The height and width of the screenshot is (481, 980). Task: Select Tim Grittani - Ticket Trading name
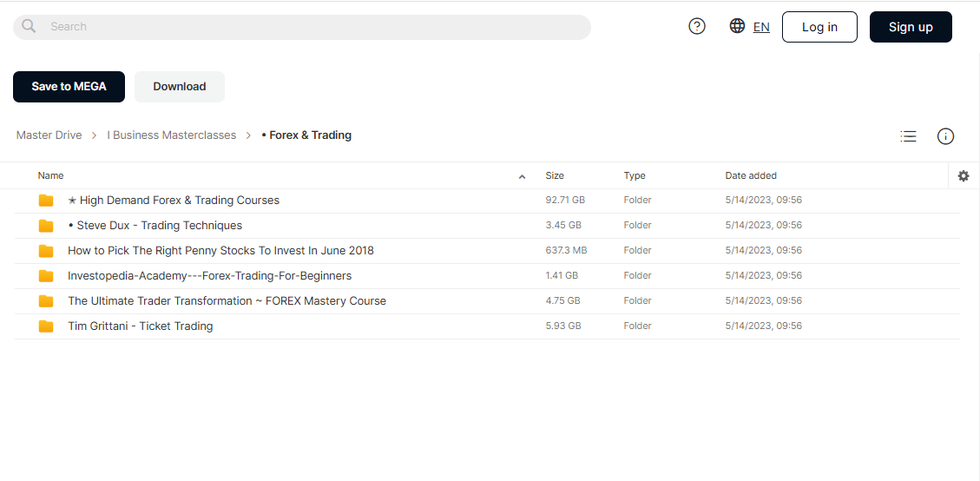pyautogui.click(x=140, y=326)
